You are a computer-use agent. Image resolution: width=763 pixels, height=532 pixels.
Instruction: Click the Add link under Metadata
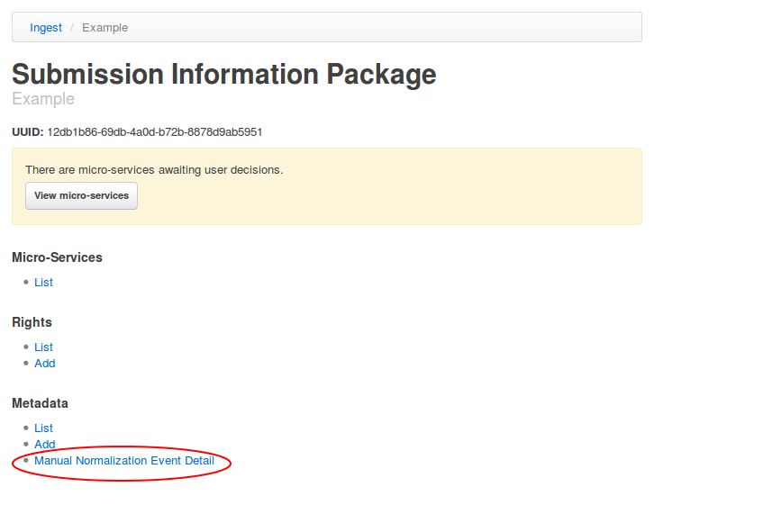click(x=44, y=445)
